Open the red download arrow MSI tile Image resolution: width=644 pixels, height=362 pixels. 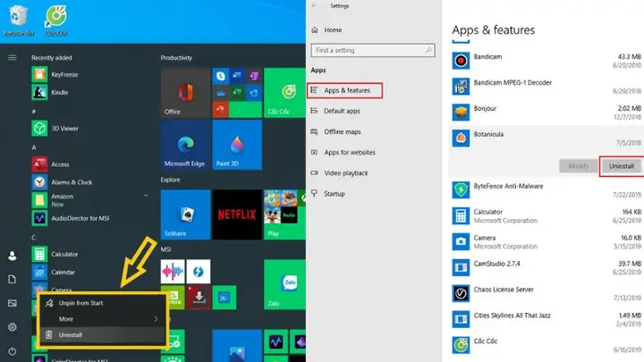pyautogui.click(x=199, y=298)
